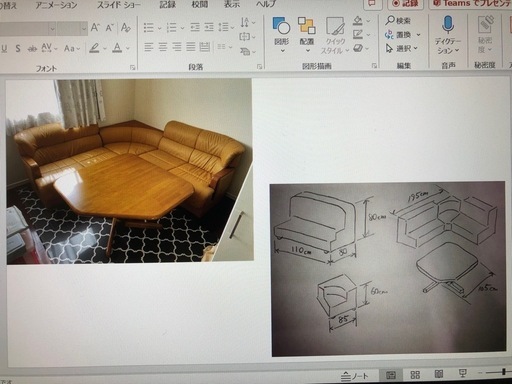The height and width of the screenshot is (384, 512).
Task: Toggle underline formatting (U)
Action: pos(4,49)
